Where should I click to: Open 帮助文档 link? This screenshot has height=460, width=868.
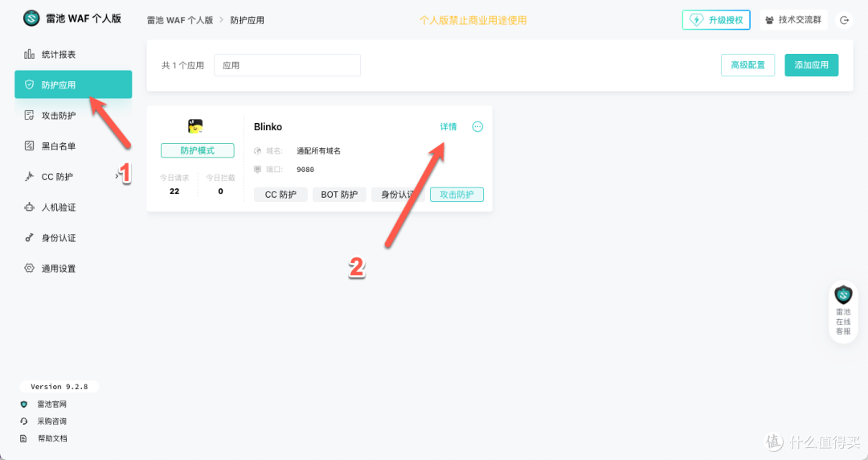52,438
